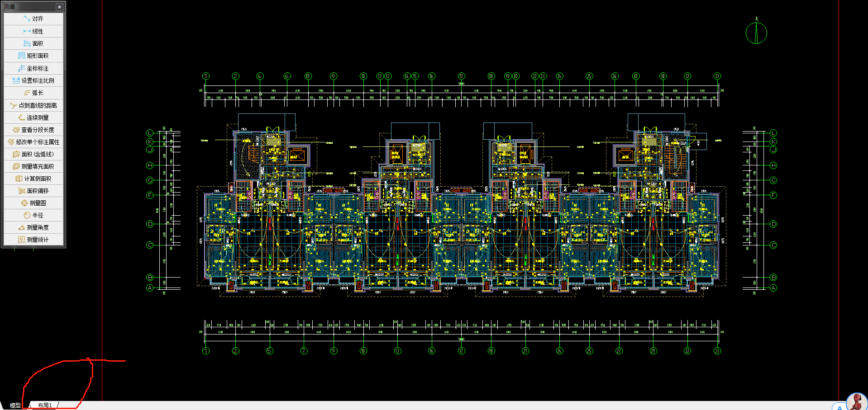This screenshot has width=868, height=410.
Task: Choose 面积(含弧线) area with arcs tool
Action: click(x=33, y=154)
